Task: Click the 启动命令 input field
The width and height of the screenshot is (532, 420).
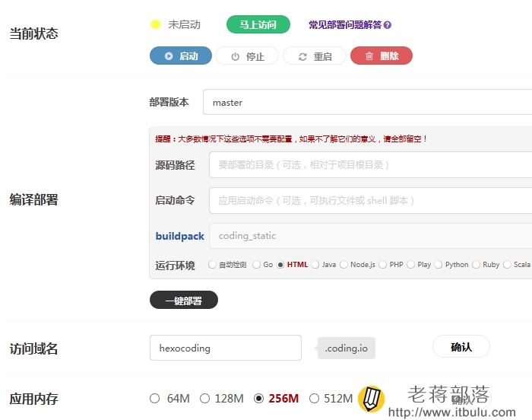Action: click(370, 200)
